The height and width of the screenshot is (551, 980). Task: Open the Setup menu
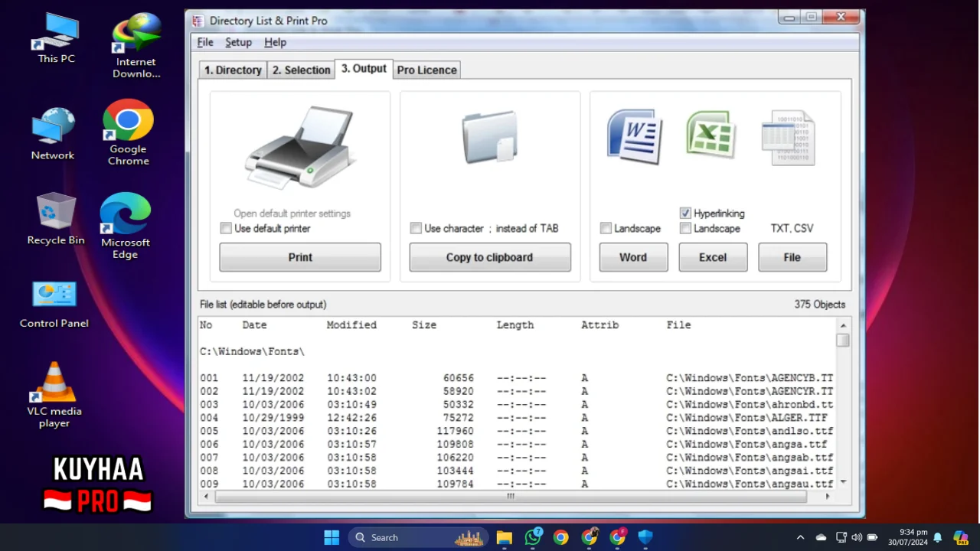238,42
